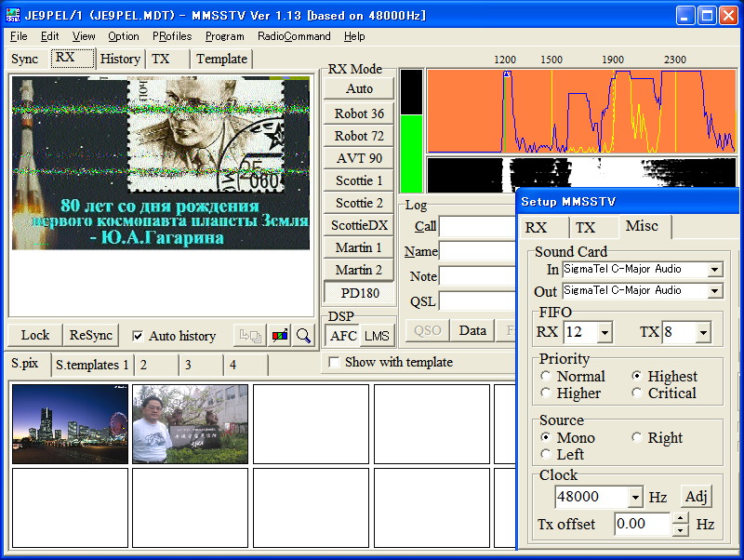The height and width of the screenshot is (560, 744).
Task: Select Scottie 1 RX mode
Action: [359, 180]
